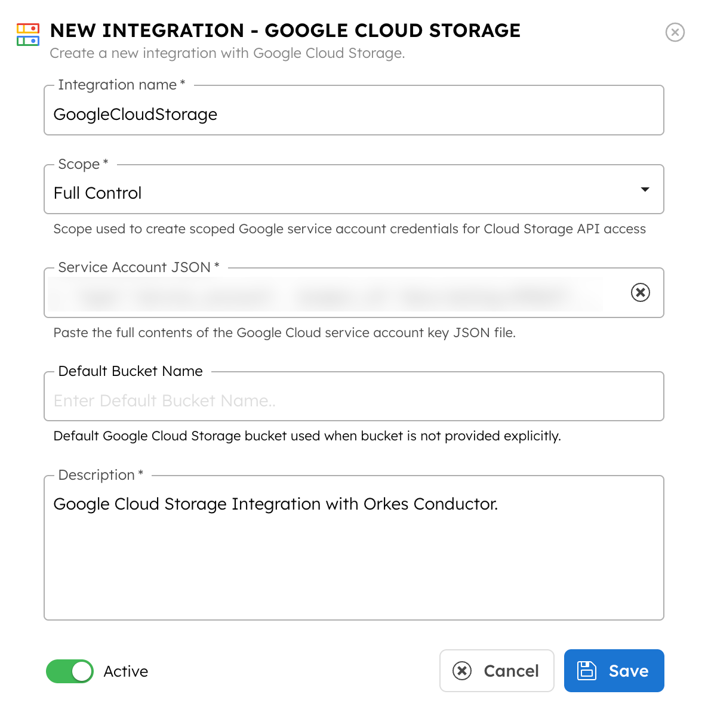Click the 'Integration name' field label
The width and height of the screenshot is (708, 728).
click(x=122, y=85)
